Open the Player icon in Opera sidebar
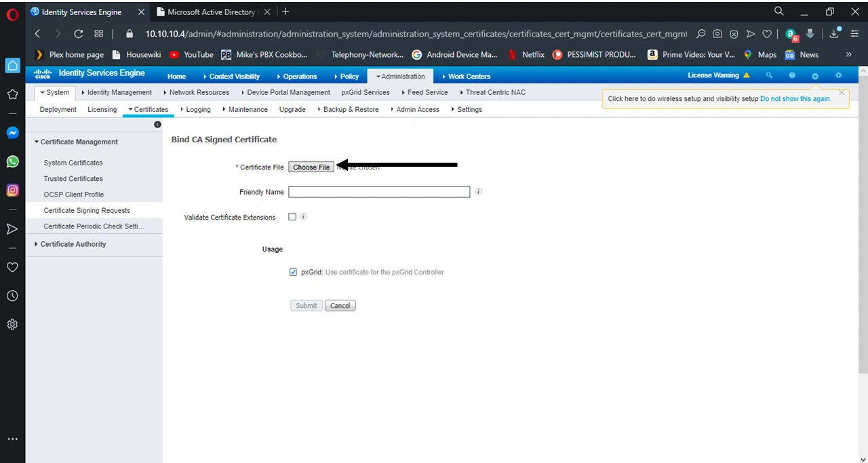This screenshot has height=463, width=868. click(12, 229)
